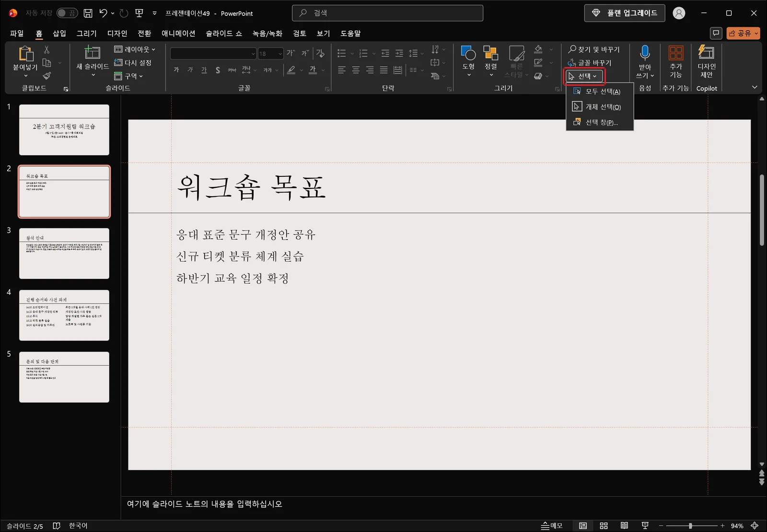Expand the Section dropdown
Viewport: 767px width, 532px height.
[x=128, y=76]
